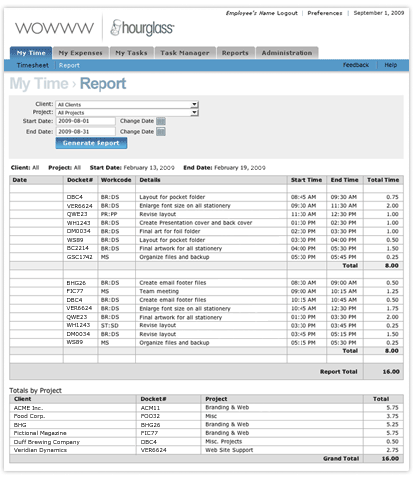Click the Start Time column header
Screen dimensions: 413x480
point(306,180)
